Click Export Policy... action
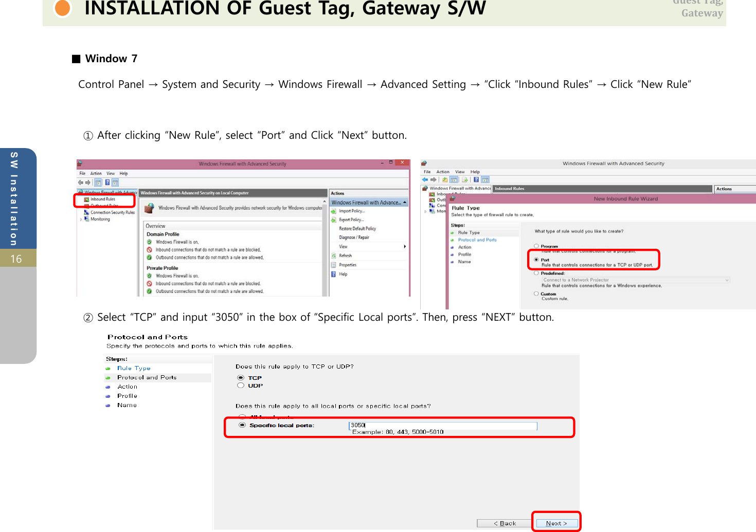 pos(351,220)
